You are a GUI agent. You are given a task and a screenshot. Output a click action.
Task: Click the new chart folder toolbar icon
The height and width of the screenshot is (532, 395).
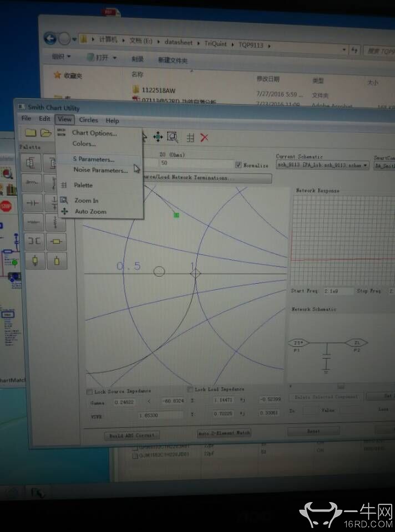(31, 132)
